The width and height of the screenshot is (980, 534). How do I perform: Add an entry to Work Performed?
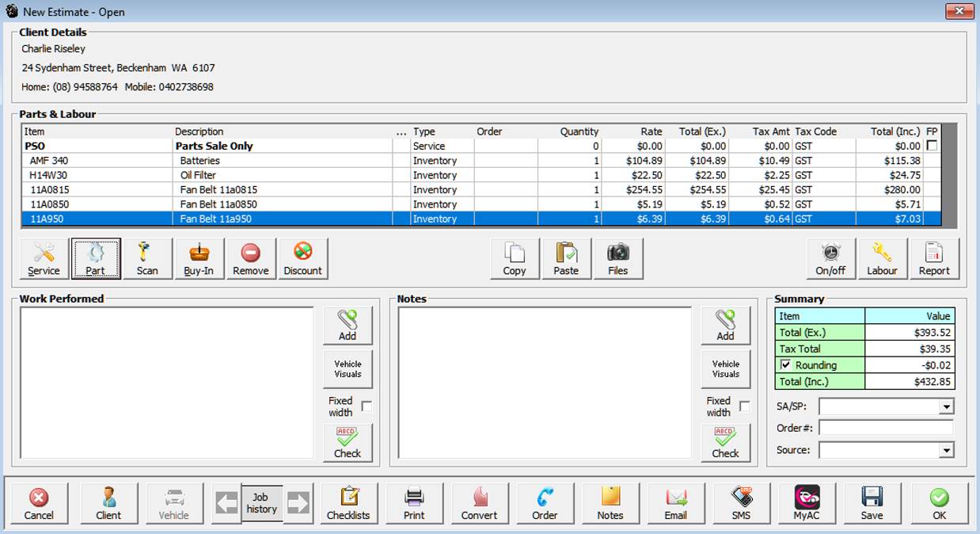coord(348,326)
